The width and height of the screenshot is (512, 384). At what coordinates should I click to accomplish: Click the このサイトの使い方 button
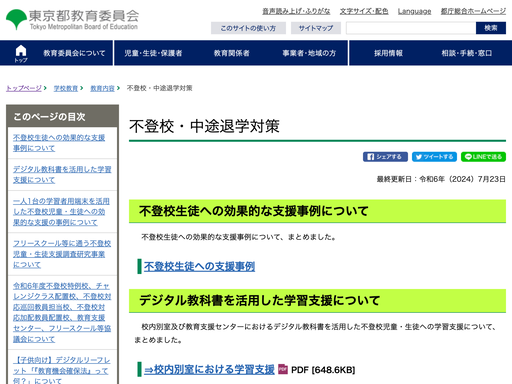pos(248,28)
